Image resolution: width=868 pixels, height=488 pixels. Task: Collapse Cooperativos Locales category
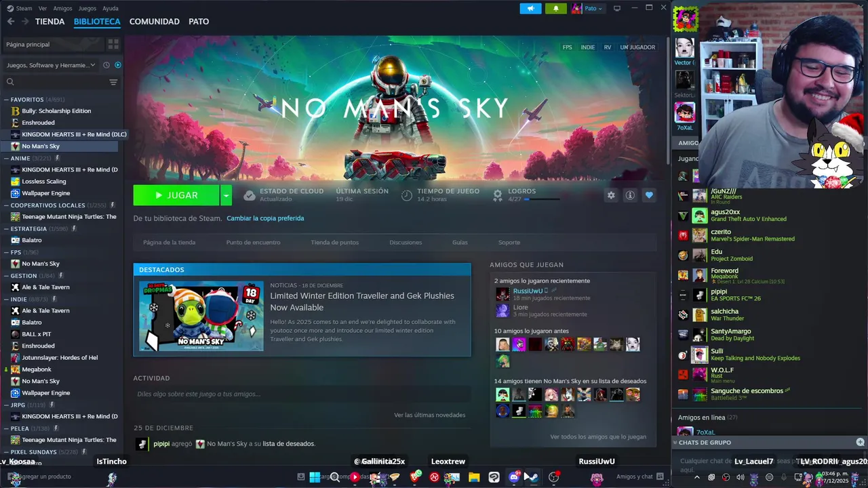coord(6,205)
